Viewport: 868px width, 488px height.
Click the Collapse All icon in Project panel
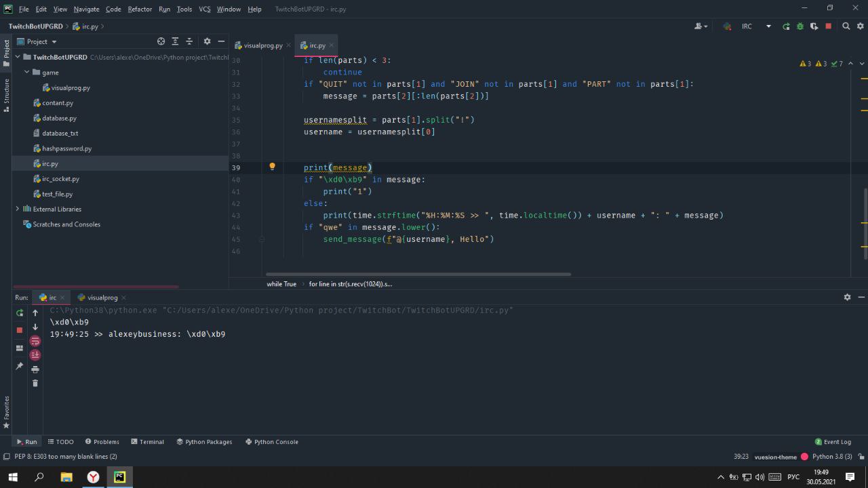[x=189, y=41]
